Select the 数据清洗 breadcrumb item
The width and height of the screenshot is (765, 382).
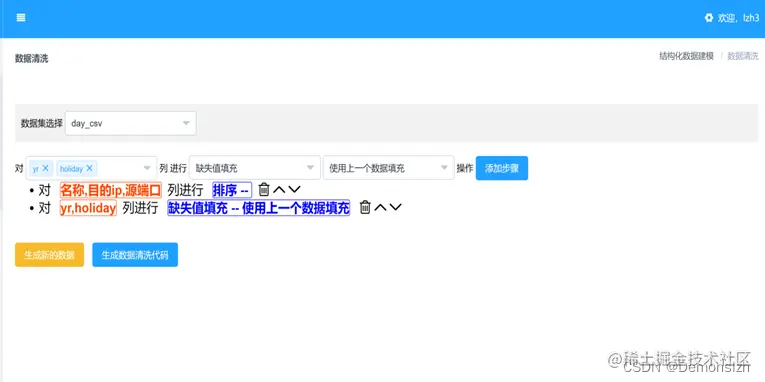coord(743,56)
